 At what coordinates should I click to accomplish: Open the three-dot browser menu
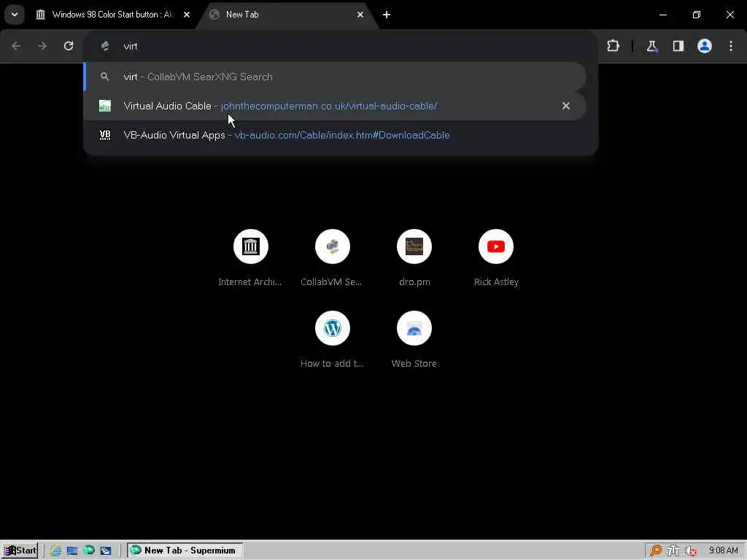(x=731, y=46)
